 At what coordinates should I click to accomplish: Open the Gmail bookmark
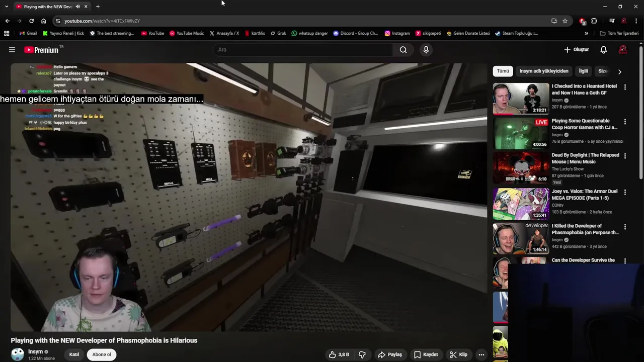[x=28, y=33]
